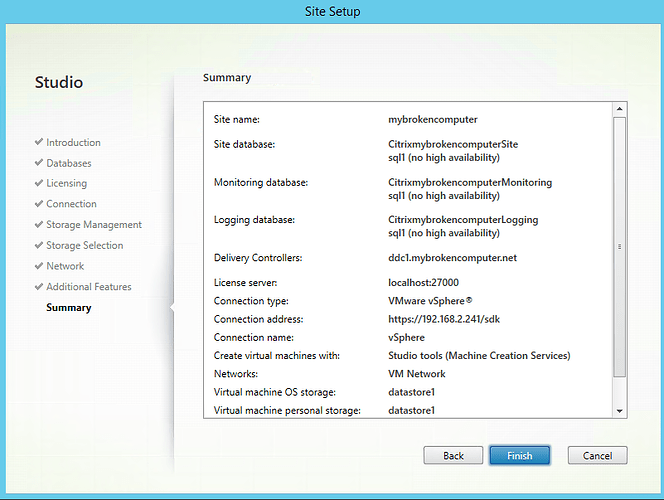
Task: Click the checkmark icon next to Databases
Action: pos(39,163)
